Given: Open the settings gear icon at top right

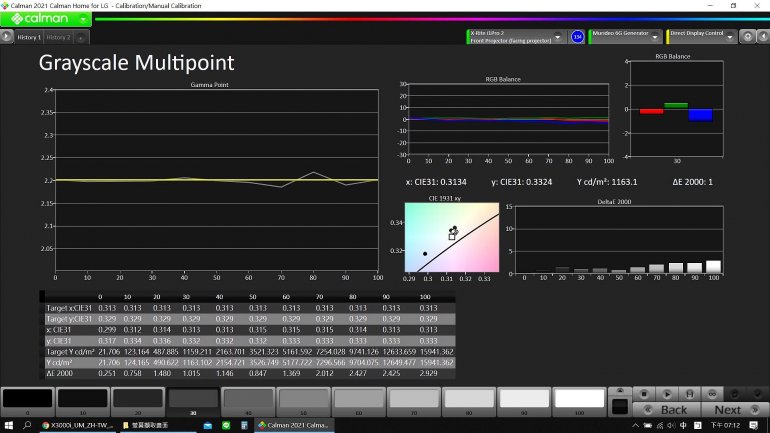Looking at the screenshot, I should (x=747, y=36).
